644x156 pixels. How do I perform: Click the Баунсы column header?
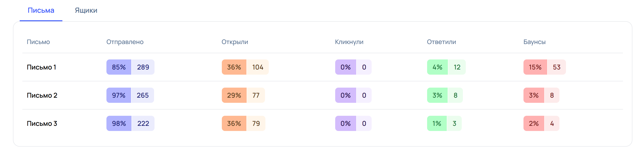click(534, 42)
